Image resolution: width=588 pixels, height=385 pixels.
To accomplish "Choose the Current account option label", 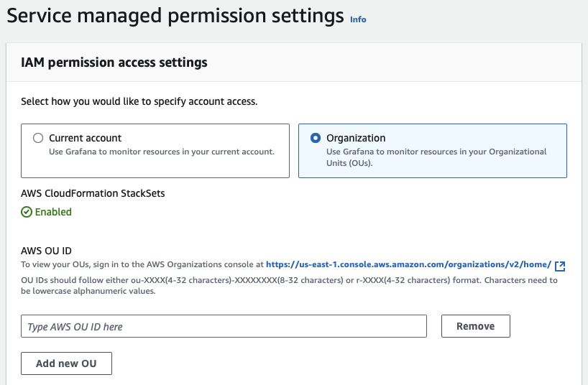I will pyautogui.click(x=85, y=138).
